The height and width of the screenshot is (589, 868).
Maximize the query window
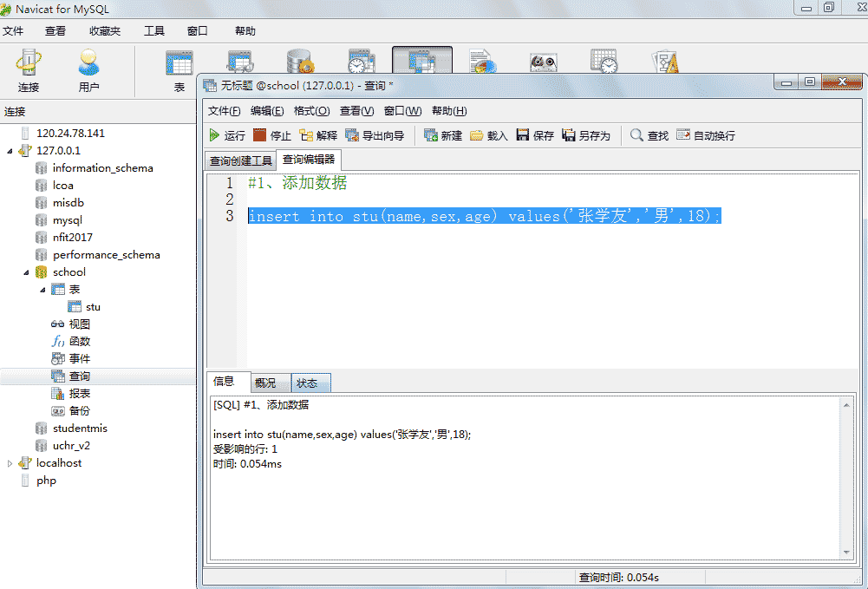810,82
